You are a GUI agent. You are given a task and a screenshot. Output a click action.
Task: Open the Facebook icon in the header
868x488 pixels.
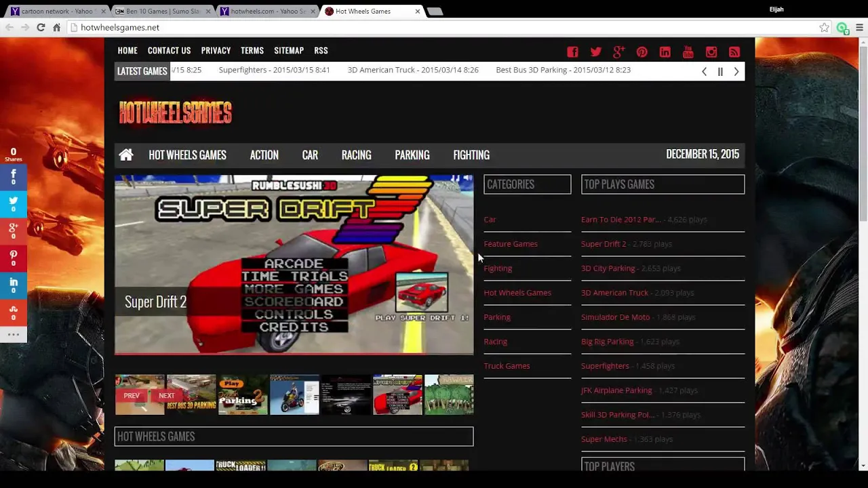point(572,52)
